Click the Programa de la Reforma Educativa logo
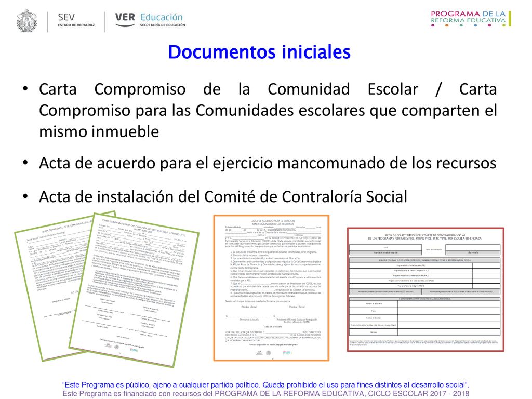Image resolution: width=532 pixels, height=399 pixels. click(471, 19)
